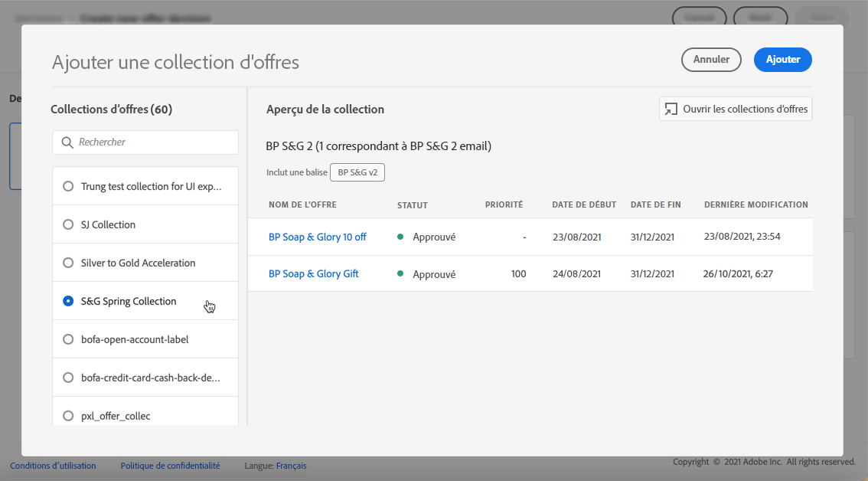Select bofa-credit-card-cash-back collection radio
Image resolution: width=868 pixels, height=481 pixels.
point(68,378)
